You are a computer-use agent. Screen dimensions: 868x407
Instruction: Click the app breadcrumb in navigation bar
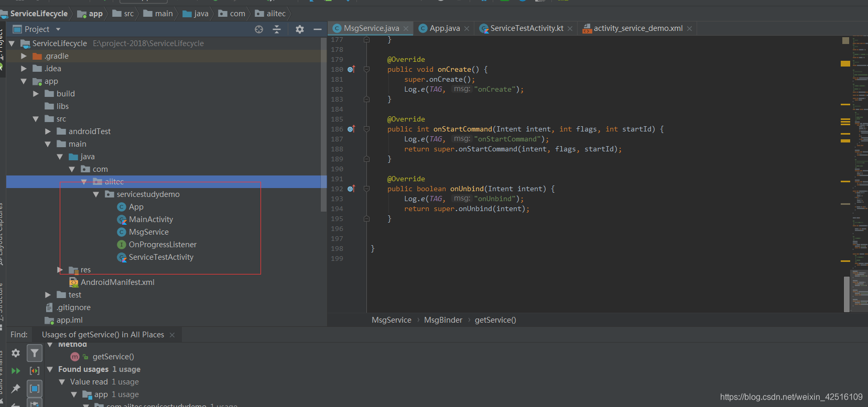pos(90,14)
